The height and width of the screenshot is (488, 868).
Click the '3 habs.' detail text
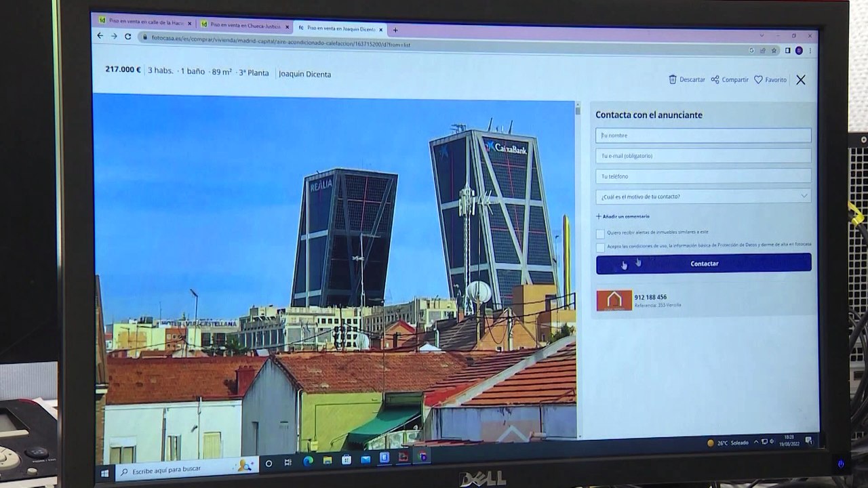tap(161, 70)
